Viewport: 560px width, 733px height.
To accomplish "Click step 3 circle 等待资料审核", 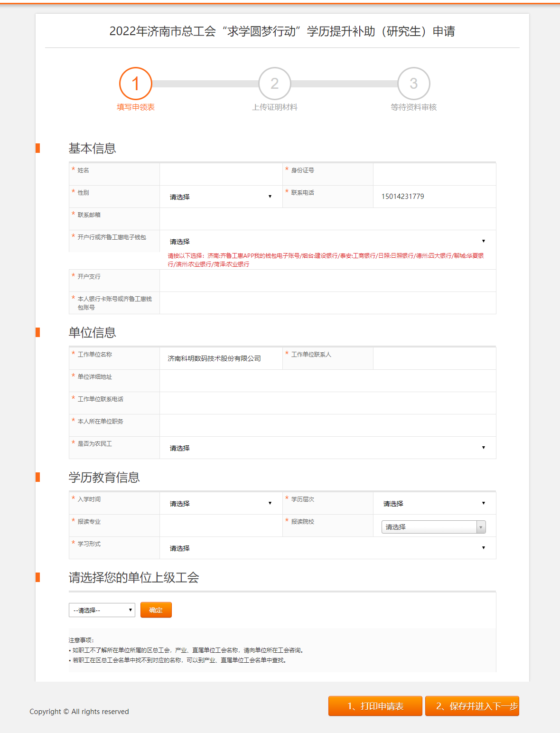I will click(413, 84).
